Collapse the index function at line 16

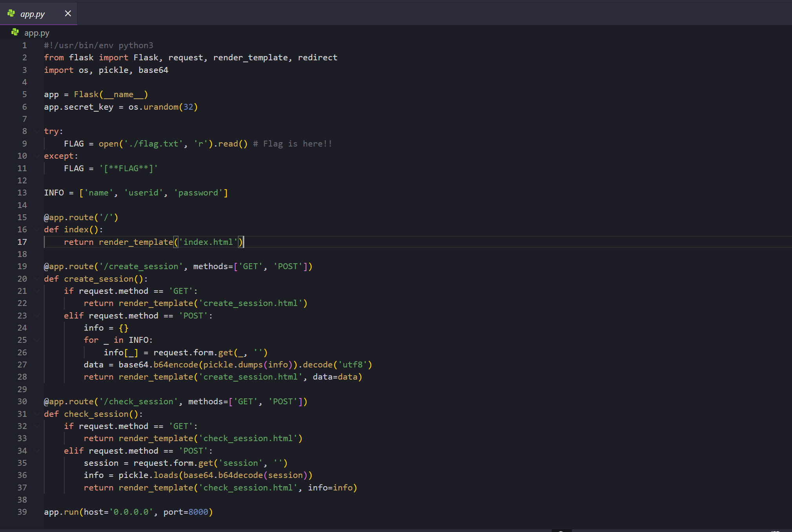[x=37, y=230]
